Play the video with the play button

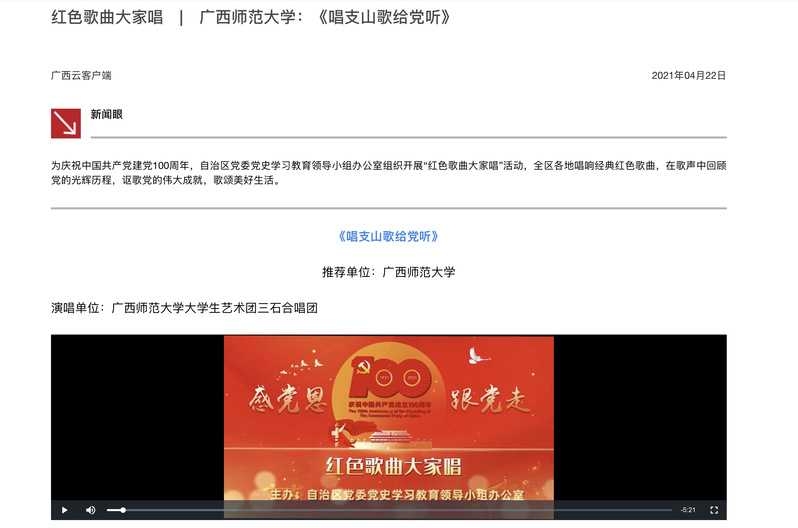64,510
